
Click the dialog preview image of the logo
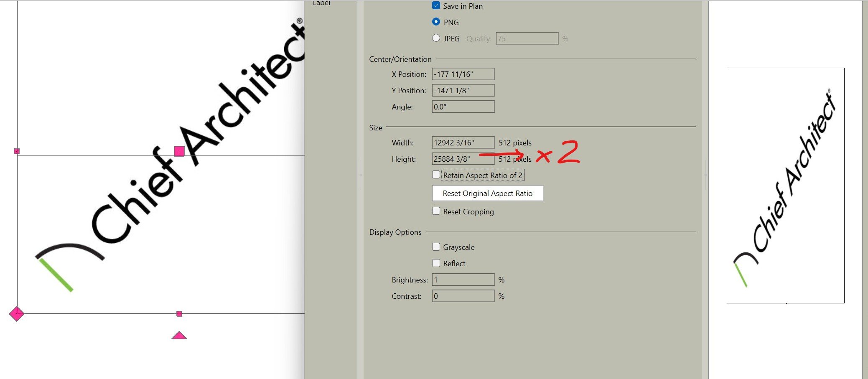(785, 186)
